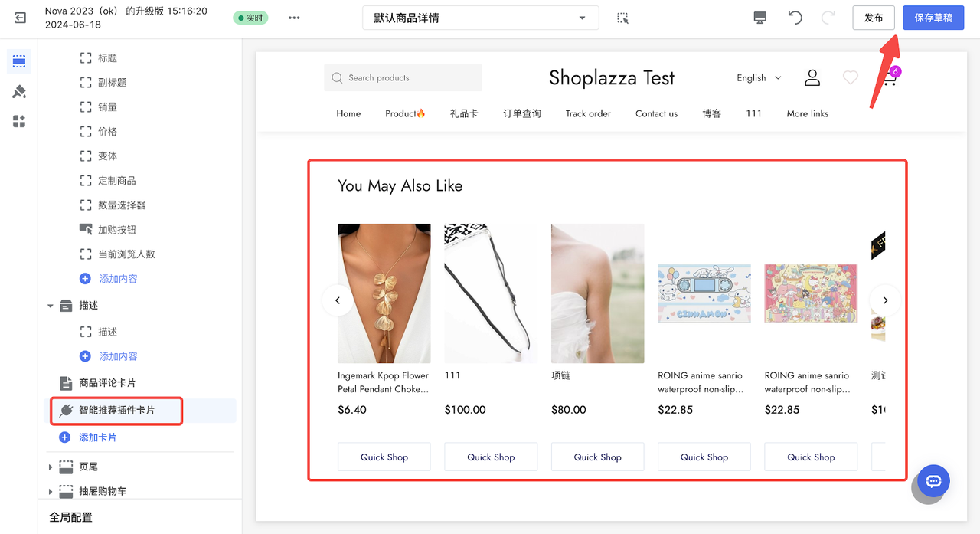This screenshot has width=980, height=534.
Task: Open the three-dot more options menu
Action: [x=294, y=17]
